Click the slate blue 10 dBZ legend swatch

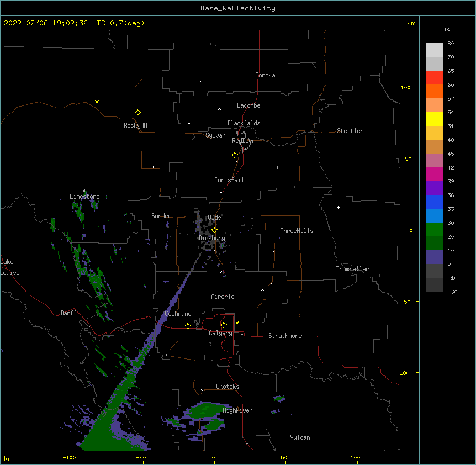pos(434,257)
